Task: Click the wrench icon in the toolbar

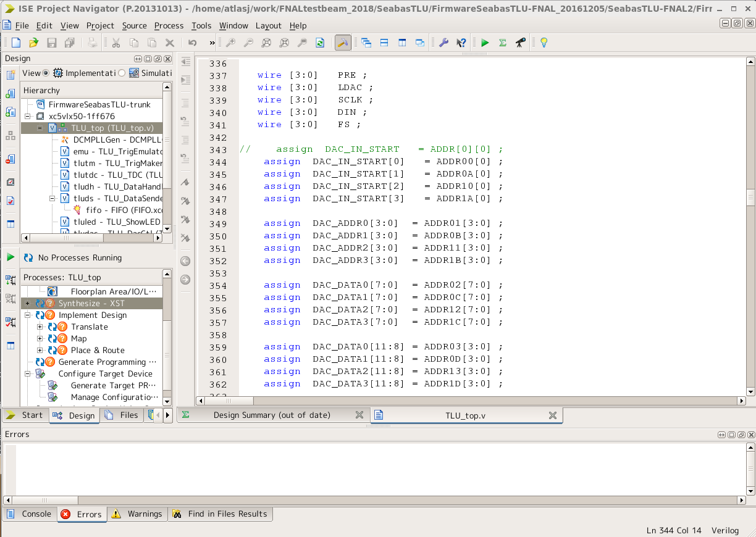Action: coord(443,43)
